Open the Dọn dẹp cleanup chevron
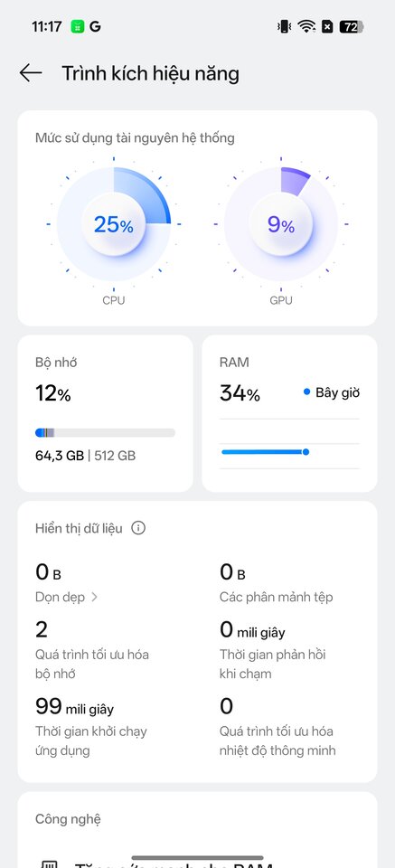The width and height of the screenshot is (395, 868). pyautogui.click(x=94, y=597)
